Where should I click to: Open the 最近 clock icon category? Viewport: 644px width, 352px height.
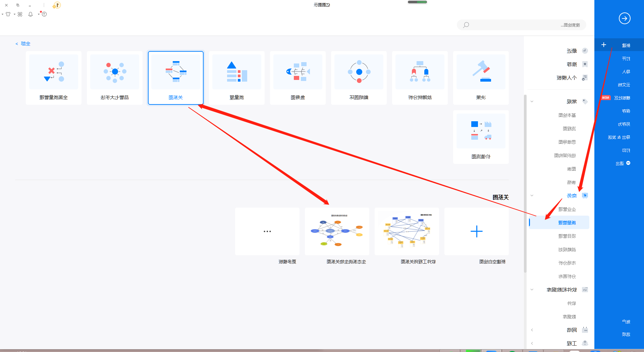[585, 51]
